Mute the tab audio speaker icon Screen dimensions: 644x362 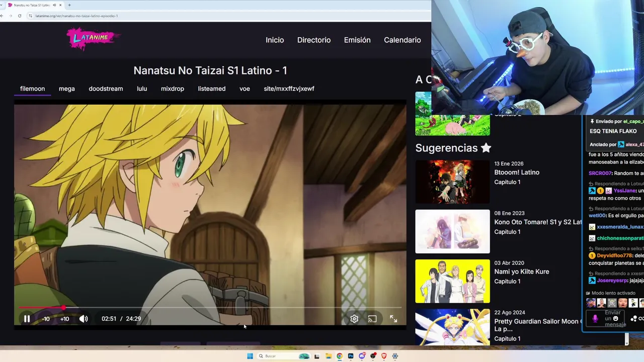click(54, 5)
